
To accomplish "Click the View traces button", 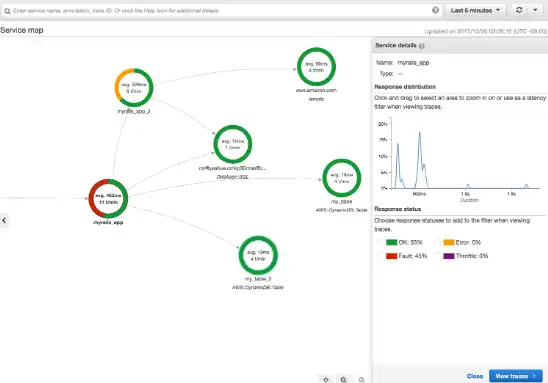I will 516,376.
